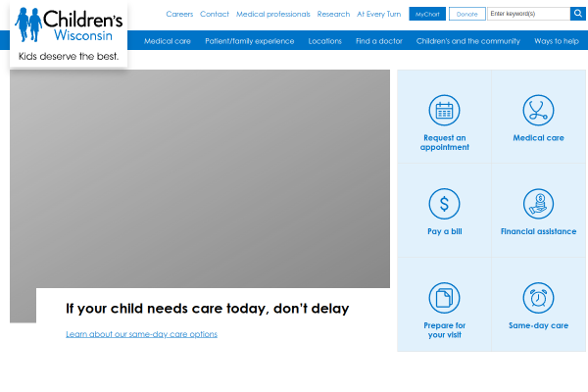Go to Medical professionals page
This screenshot has width=588, height=392.
[x=273, y=14]
